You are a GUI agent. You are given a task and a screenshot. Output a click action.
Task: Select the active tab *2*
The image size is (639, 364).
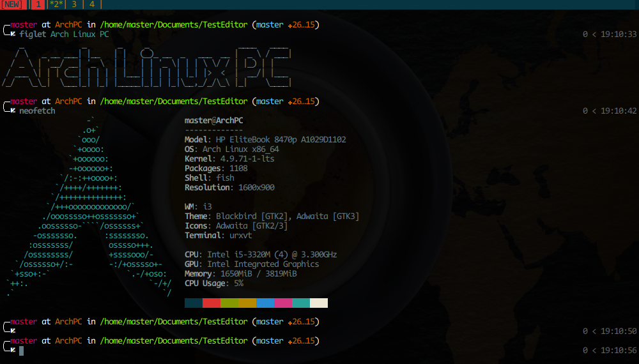click(x=56, y=4)
